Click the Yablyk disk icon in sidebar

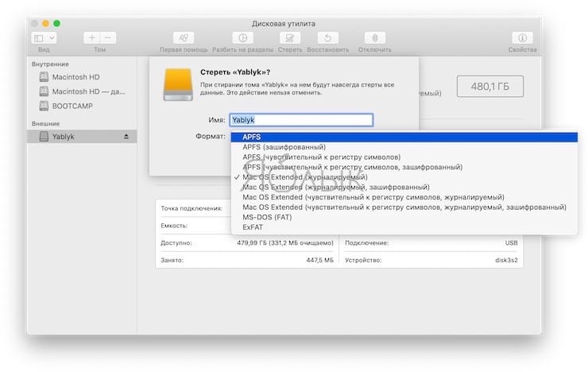[44, 137]
